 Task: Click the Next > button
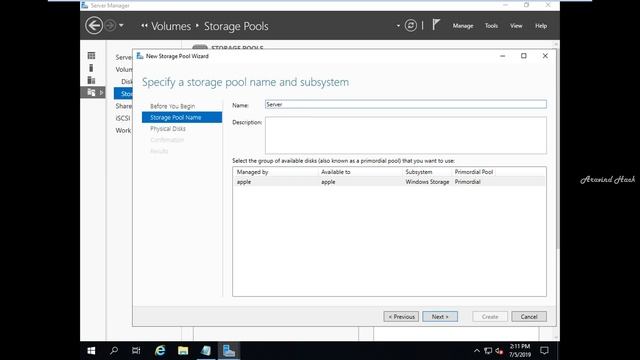pyautogui.click(x=440, y=317)
